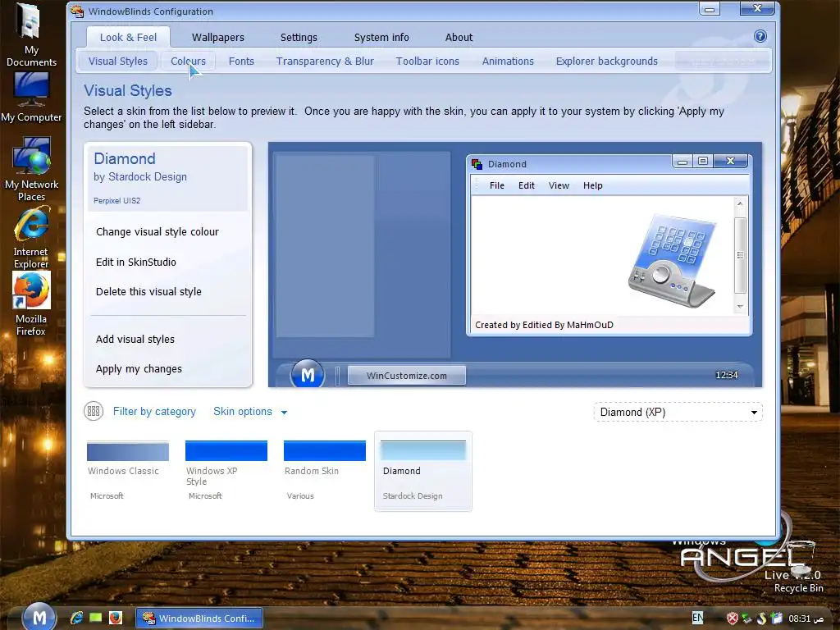This screenshot has height=630, width=840.
Task: Click the M start orb in skin preview
Action: (x=307, y=374)
